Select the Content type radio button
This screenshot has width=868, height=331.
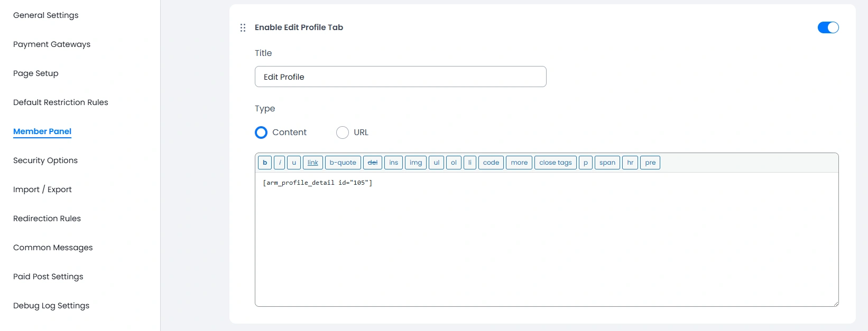coord(261,132)
